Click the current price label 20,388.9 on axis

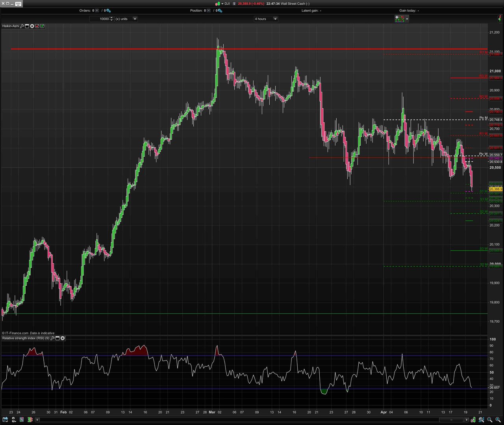tap(496, 189)
